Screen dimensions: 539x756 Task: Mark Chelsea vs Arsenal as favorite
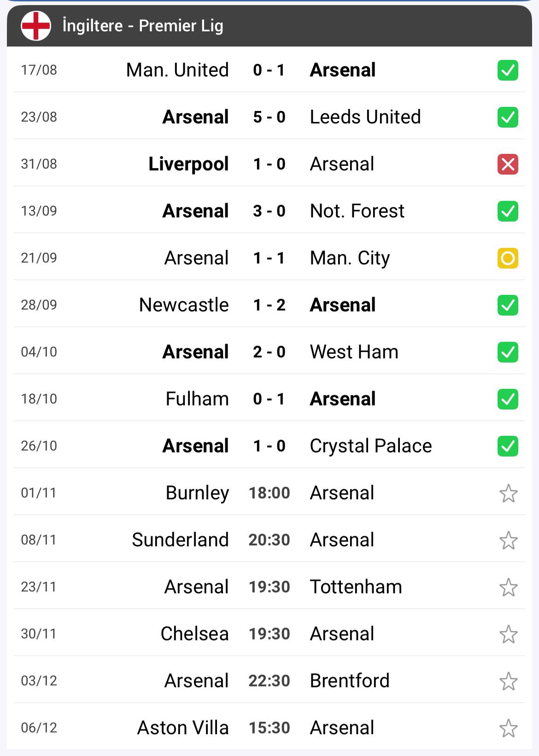tap(508, 634)
